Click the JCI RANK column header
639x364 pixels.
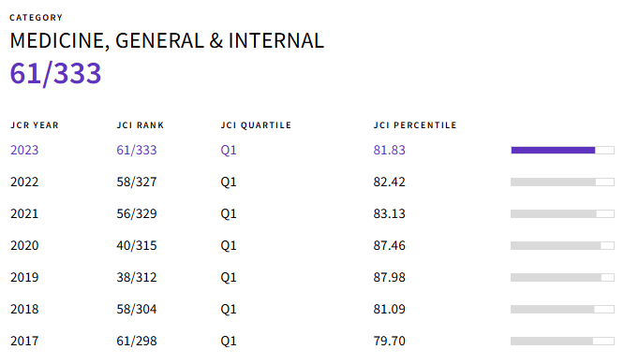(141, 125)
